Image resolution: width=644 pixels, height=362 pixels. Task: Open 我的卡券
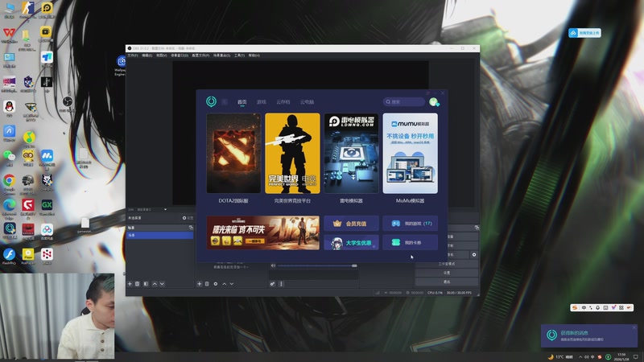tap(411, 243)
